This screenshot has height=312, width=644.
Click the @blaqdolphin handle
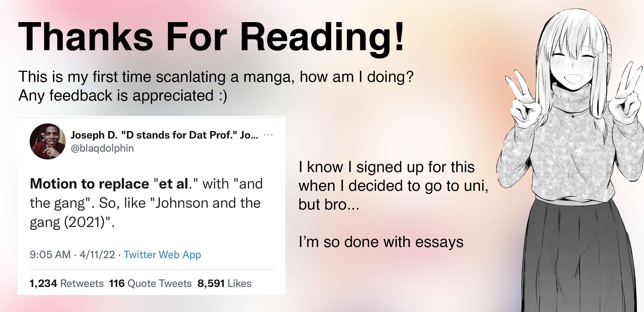[x=102, y=148]
